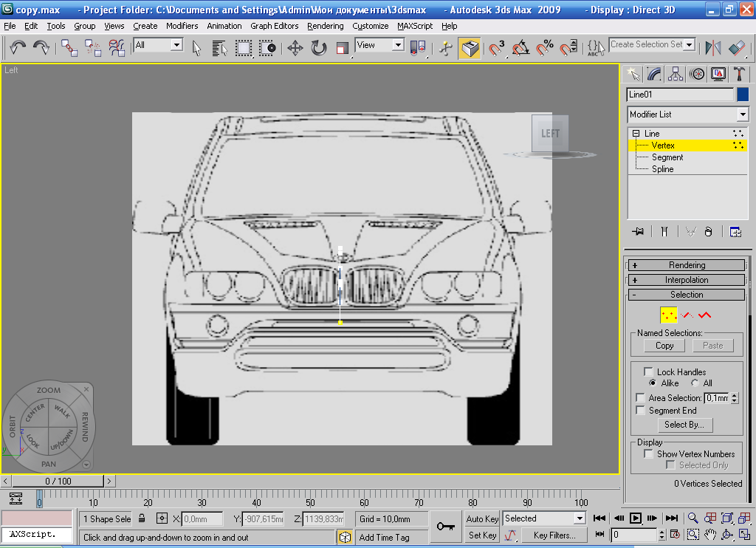Image resolution: width=756 pixels, height=548 pixels.
Task: Select Spline sub-object in modifier stack
Action: tap(662, 169)
